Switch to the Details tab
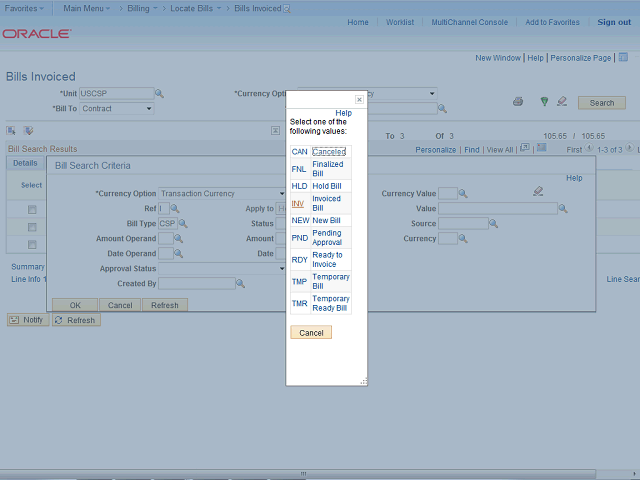The width and height of the screenshot is (640, 480). coord(25,163)
